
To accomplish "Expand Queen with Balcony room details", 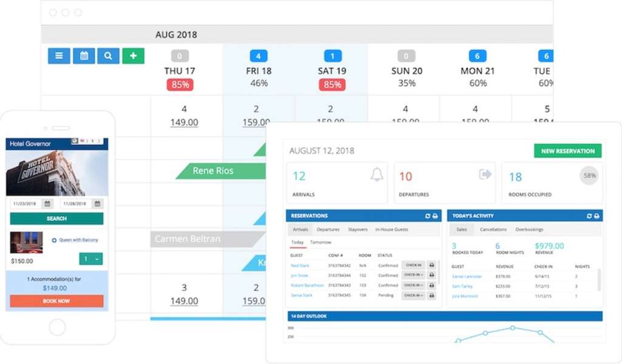I will [54, 240].
